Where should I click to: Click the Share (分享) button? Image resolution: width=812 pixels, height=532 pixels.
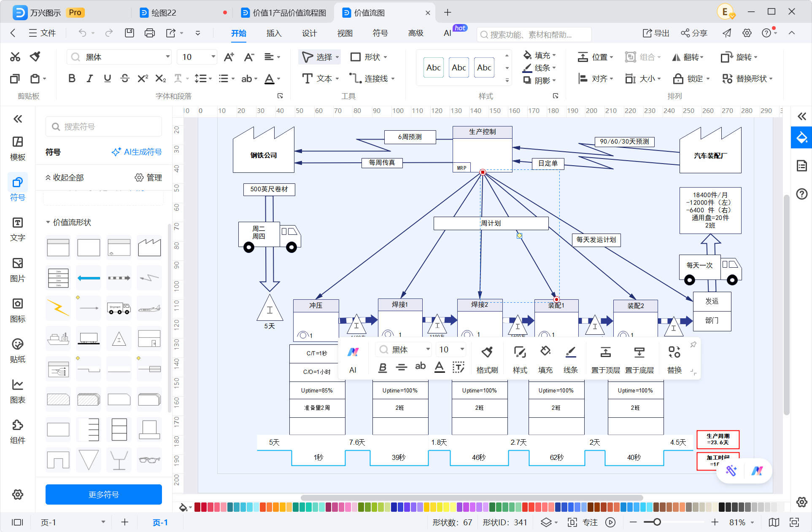[x=694, y=33]
